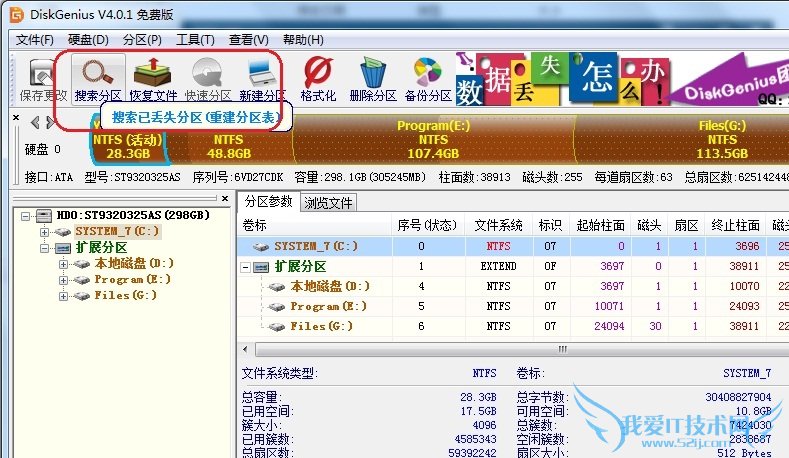Select the 搜索分区 search partition tool
The width and height of the screenshot is (789, 458).
click(x=98, y=80)
